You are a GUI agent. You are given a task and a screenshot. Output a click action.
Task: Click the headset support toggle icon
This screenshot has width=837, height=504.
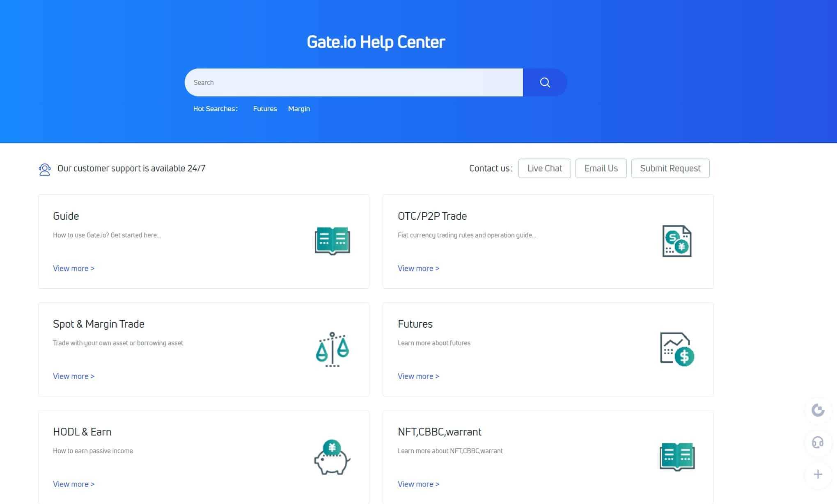click(818, 442)
